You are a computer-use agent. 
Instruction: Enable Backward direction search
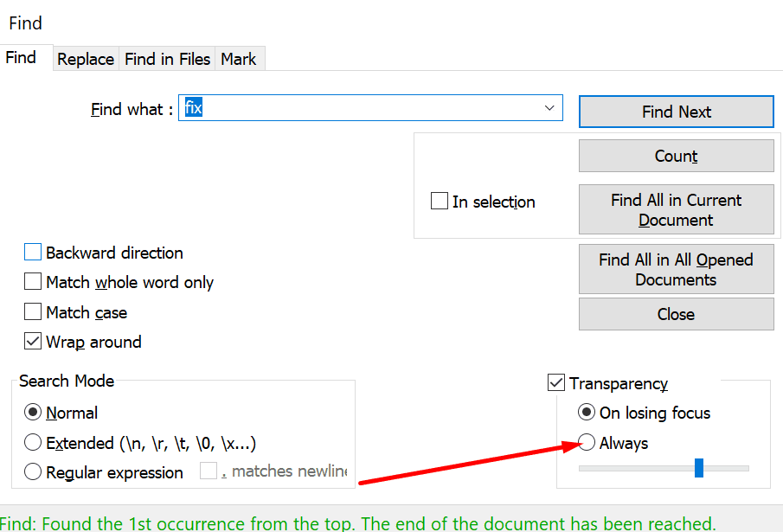point(32,252)
